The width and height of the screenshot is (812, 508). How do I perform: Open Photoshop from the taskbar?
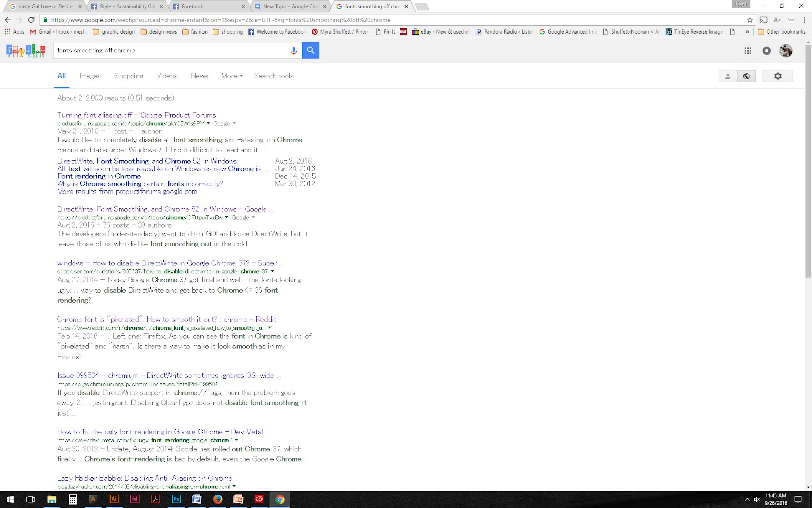point(176,499)
